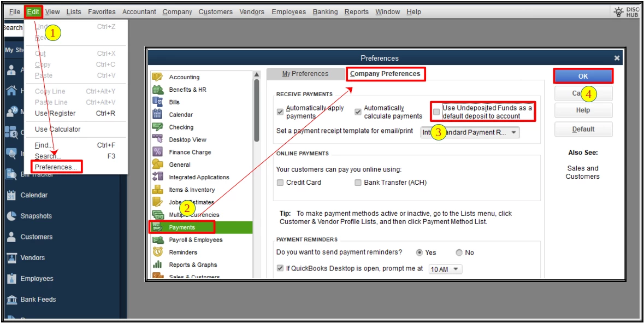The width and height of the screenshot is (644, 323).
Task: Open Benefits & HR preferences icon
Action: pyautogui.click(x=158, y=90)
